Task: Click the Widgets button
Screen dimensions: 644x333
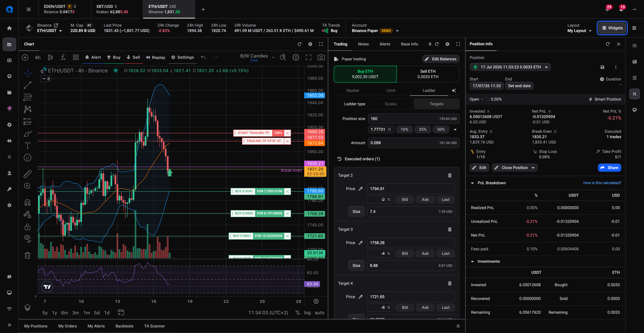Action: click(x=612, y=28)
